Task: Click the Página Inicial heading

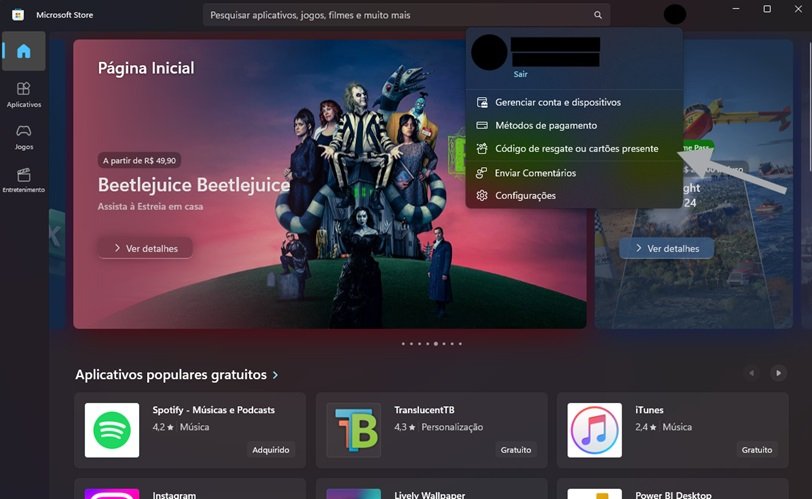Action: 146,68
